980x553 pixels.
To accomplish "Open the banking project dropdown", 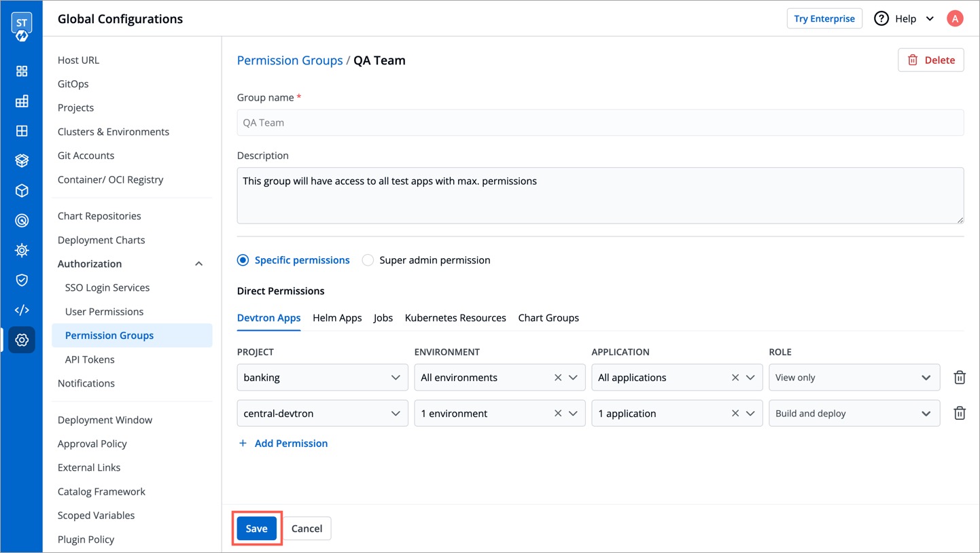I will click(x=322, y=378).
